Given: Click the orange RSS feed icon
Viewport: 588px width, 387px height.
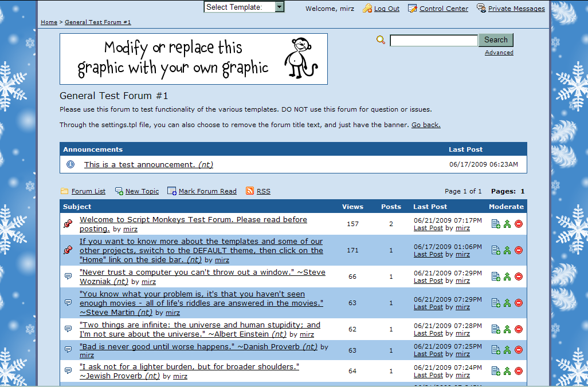Looking at the screenshot, I should (250, 191).
